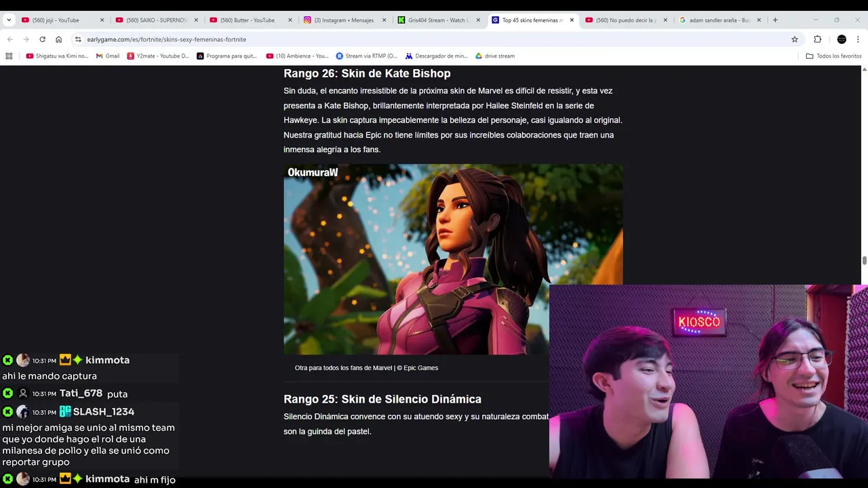868x488 pixels.
Task: Click the Rango 26: Skin de Kate Bishop heading
Action: (x=367, y=73)
